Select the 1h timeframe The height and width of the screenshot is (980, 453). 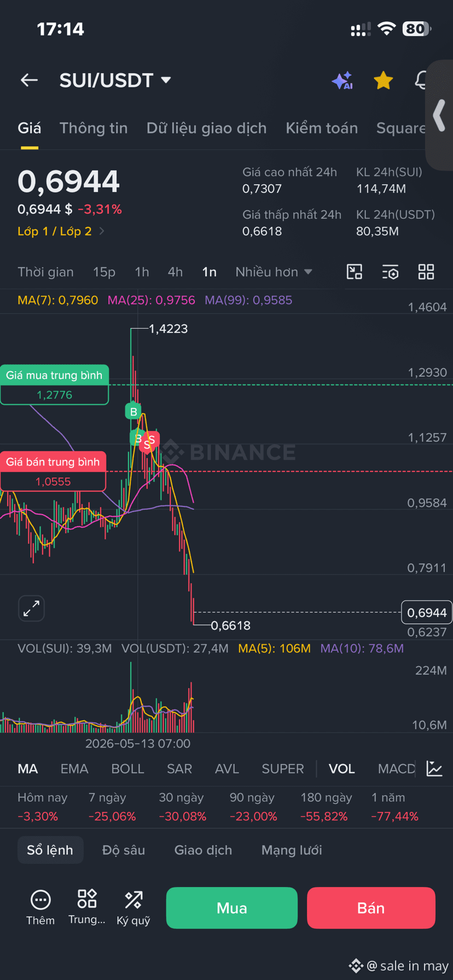(x=142, y=272)
